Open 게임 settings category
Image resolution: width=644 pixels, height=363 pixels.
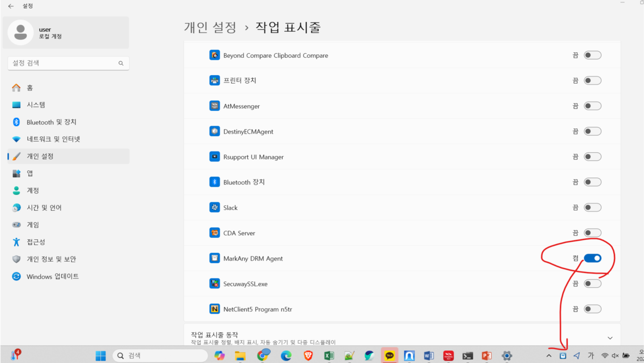(x=69, y=225)
